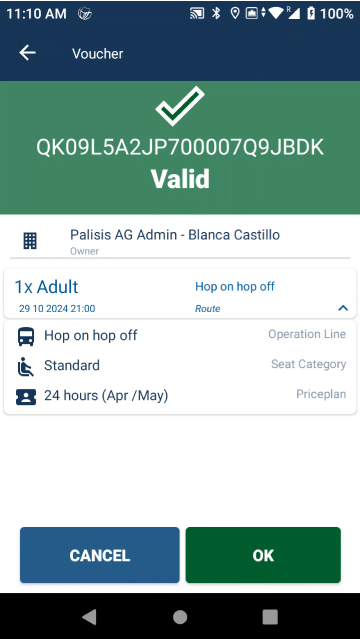This screenshot has height=639, width=360.
Task: Tap the location pin status icon
Action: tap(234, 13)
